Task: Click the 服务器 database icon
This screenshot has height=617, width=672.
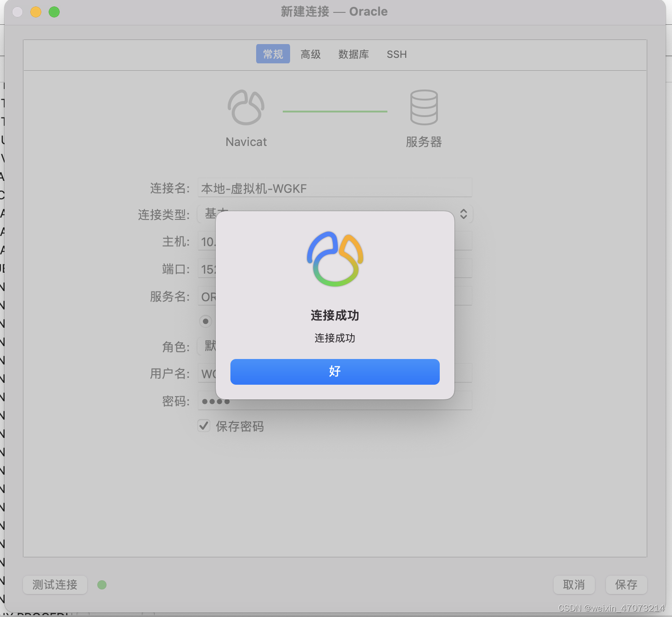Action: (424, 107)
